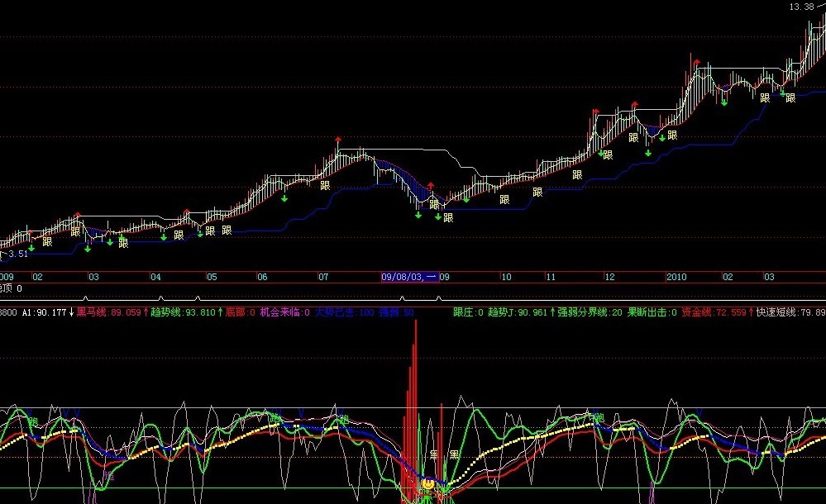
Task: Select the 底部:0 indicator label
Action: point(241,312)
